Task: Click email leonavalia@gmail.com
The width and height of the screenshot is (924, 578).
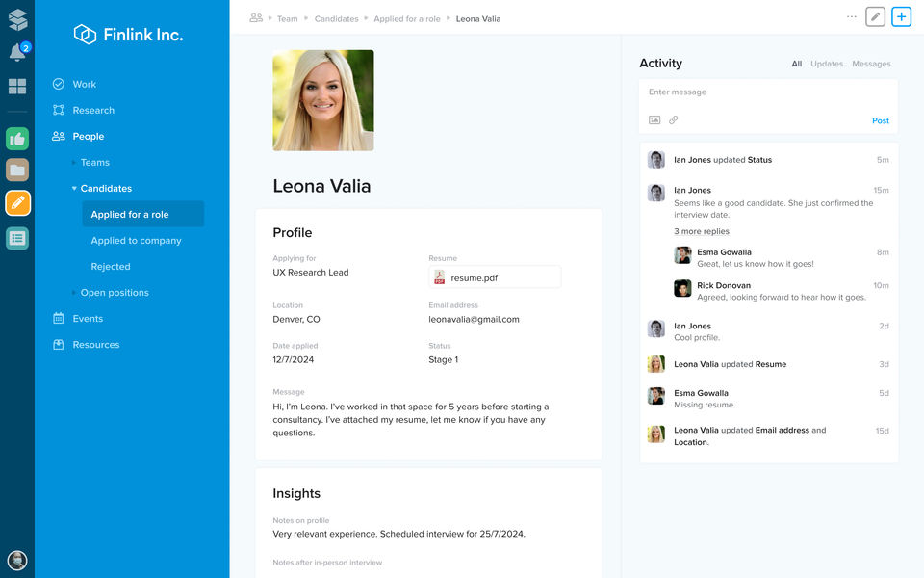Action: (474, 319)
